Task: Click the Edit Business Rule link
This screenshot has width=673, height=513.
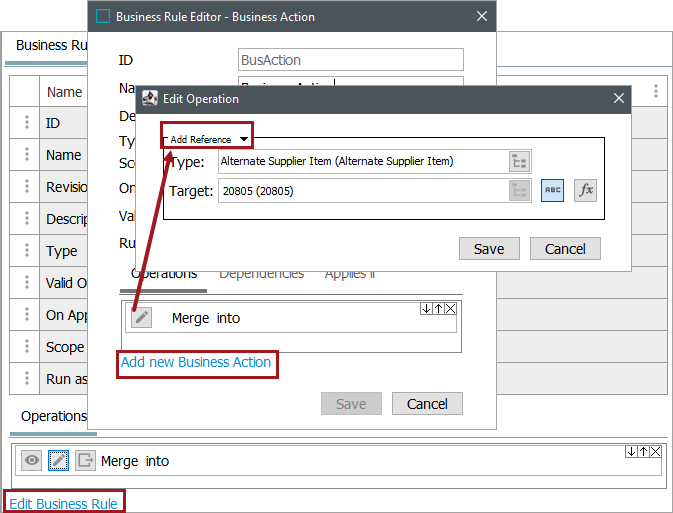Action: pos(64,503)
